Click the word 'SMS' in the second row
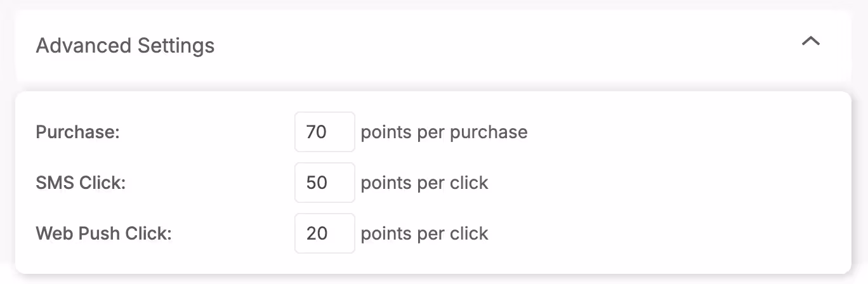Viewport: 868px width, 284px height. (x=55, y=183)
